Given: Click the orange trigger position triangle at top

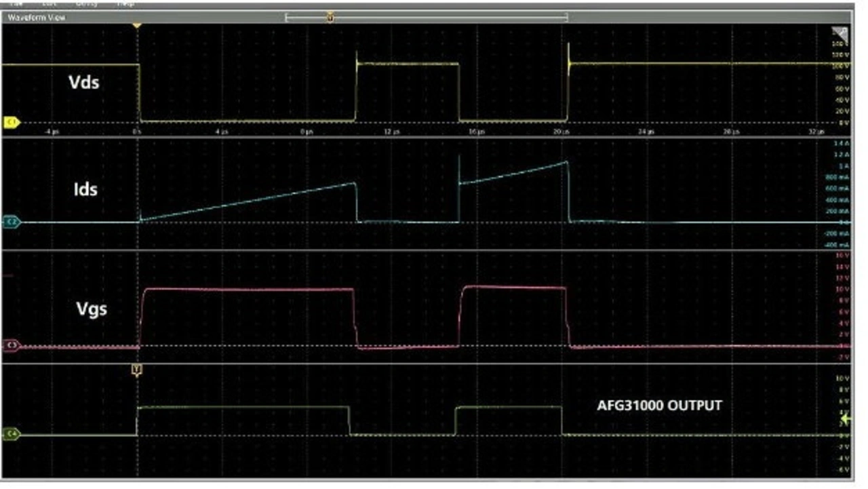Looking at the screenshot, I should click(137, 26).
